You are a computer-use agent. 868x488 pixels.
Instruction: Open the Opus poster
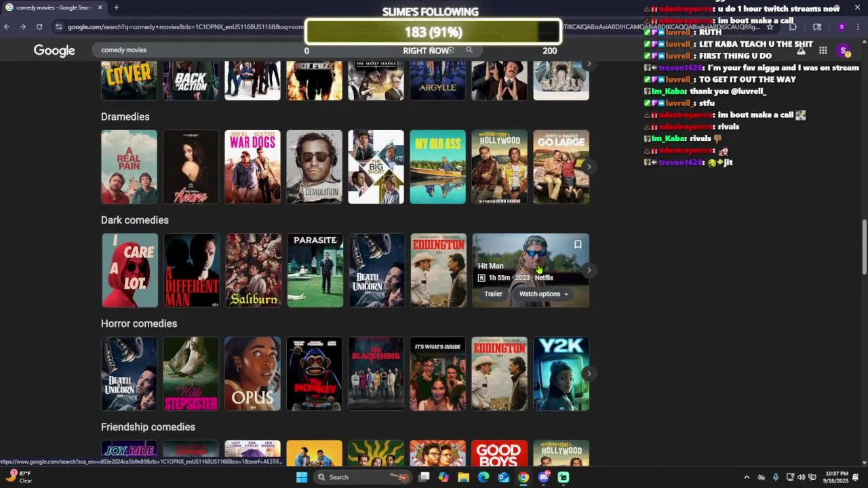(252, 373)
